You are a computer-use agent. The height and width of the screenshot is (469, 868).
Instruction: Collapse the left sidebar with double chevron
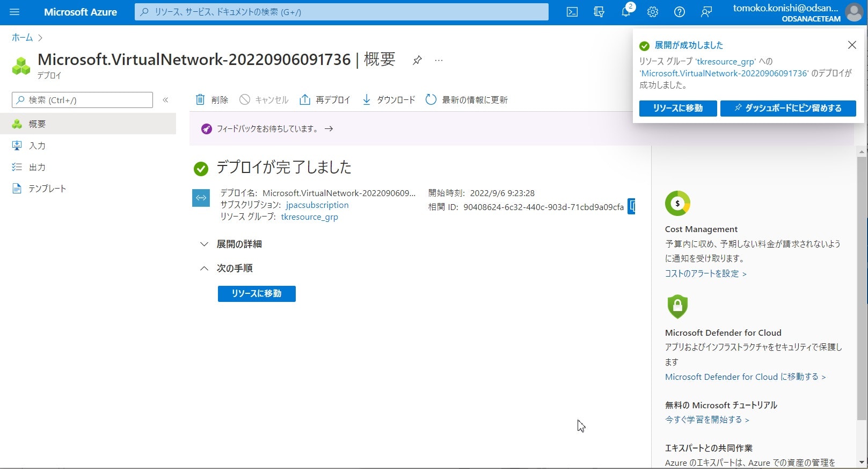tap(166, 100)
